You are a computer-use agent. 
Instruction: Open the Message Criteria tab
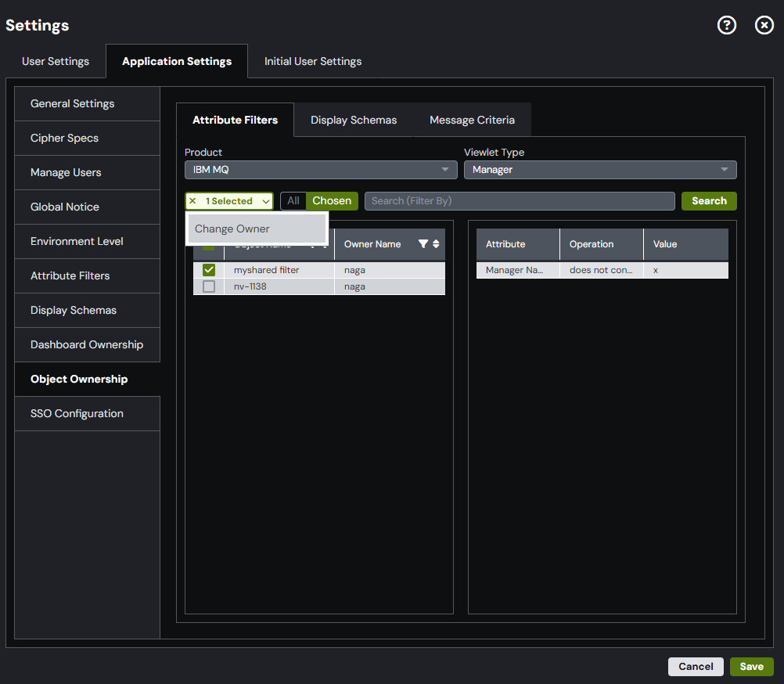[x=472, y=120]
